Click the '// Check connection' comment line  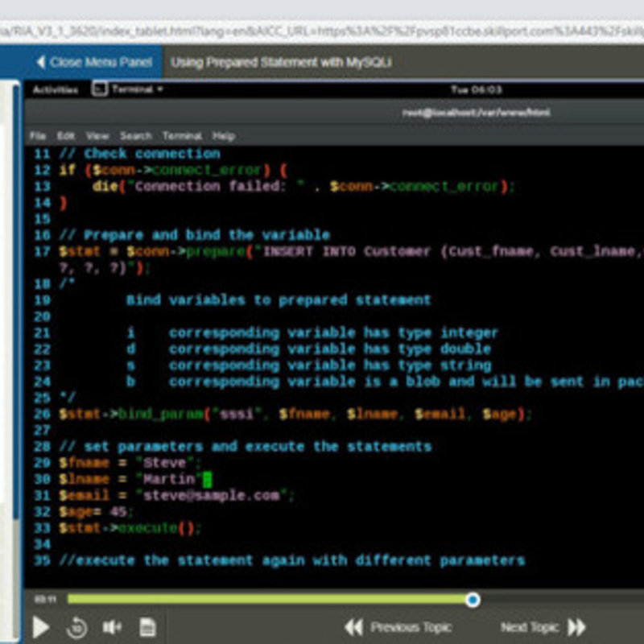tap(139, 154)
